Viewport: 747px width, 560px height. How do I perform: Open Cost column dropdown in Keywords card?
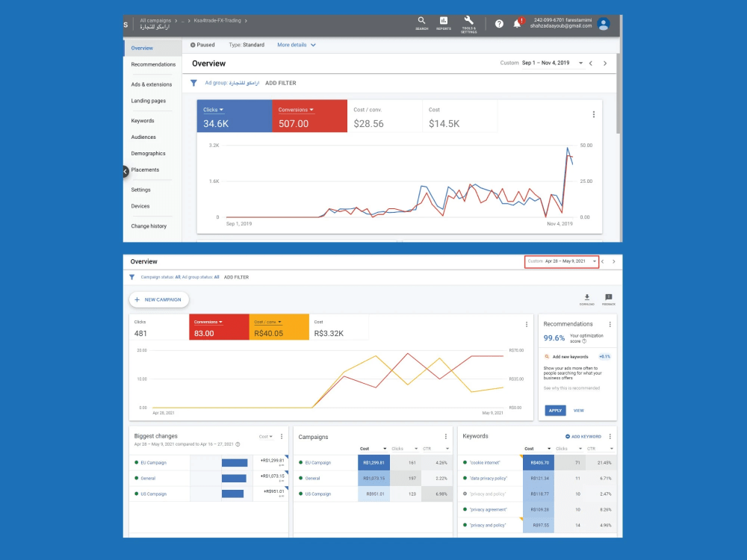tap(538, 449)
